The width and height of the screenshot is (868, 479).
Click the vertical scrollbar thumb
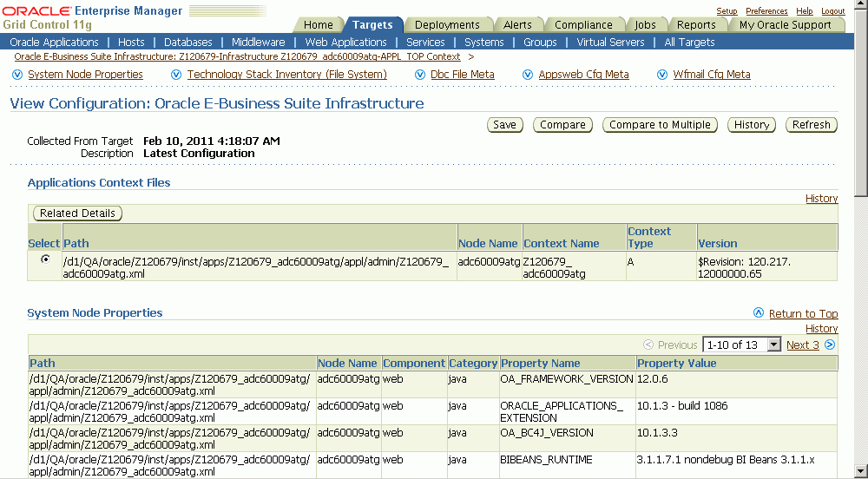point(861,102)
